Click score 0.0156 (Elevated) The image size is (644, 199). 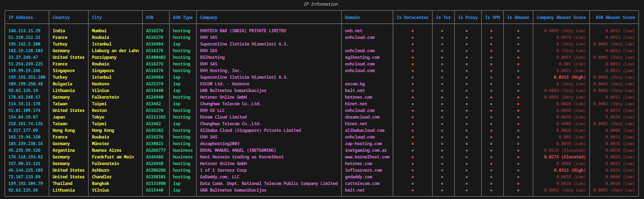[565, 150]
